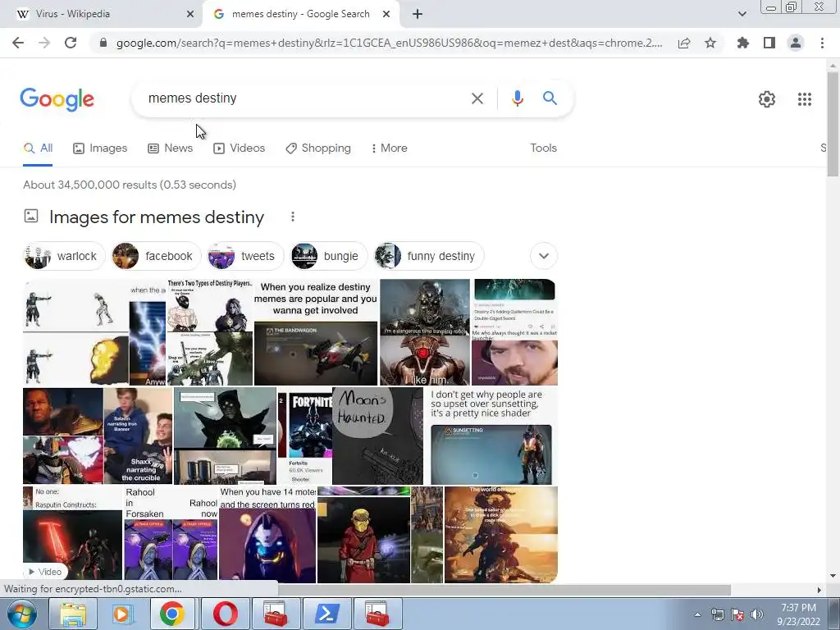840x630 pixels.
Task: Select the memes destiny - Google Search tab
Action: 300,14
